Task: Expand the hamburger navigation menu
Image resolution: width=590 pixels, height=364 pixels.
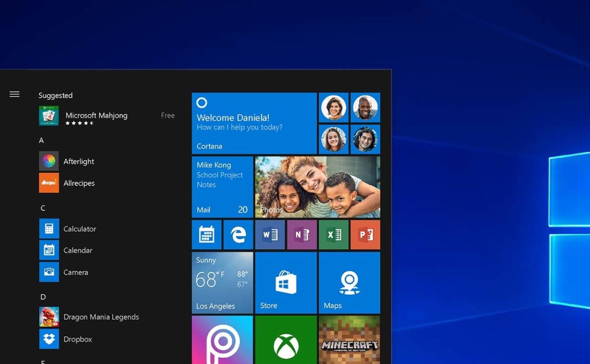Action: pos(15,95)
